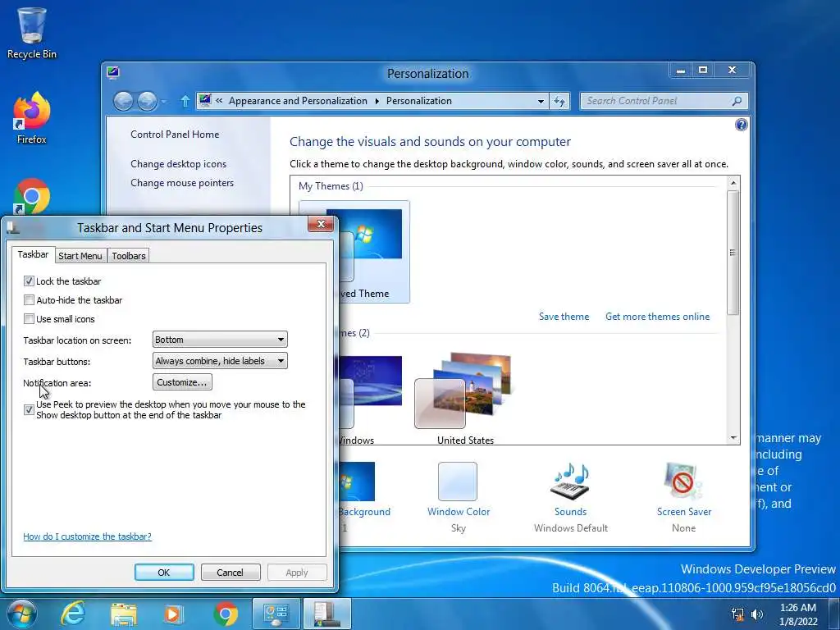The width and height of the screenshot is (840, 630).
Task: Cancel the Taskbar Properties dialog
Action: click(230, 572)
